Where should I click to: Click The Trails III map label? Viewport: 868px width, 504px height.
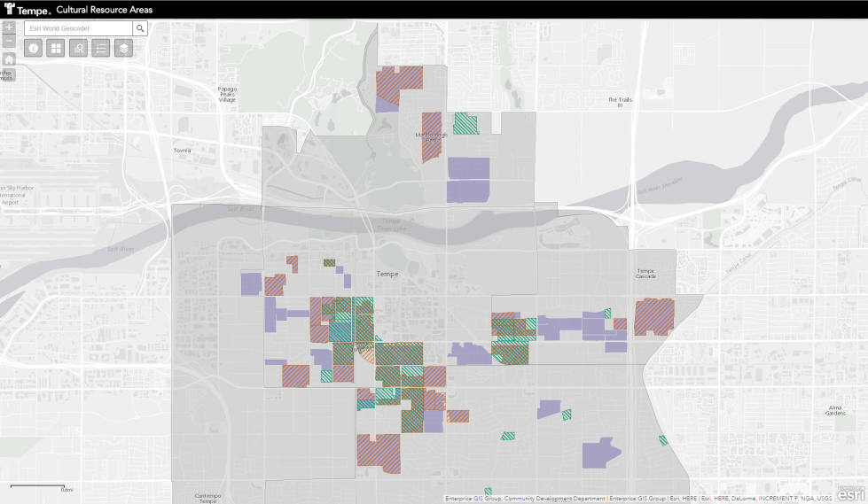tap(616, 102)
